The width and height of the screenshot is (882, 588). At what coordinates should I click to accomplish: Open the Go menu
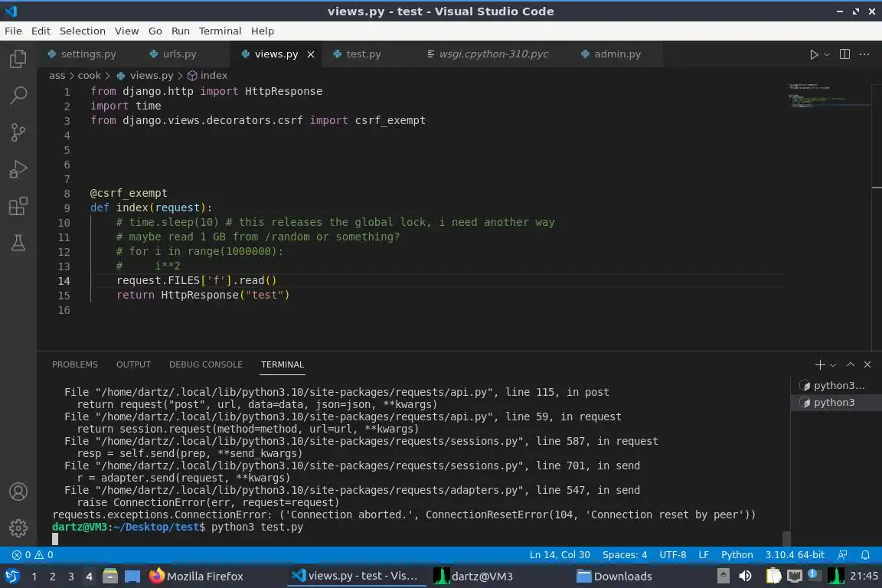[x=155, y=31]
